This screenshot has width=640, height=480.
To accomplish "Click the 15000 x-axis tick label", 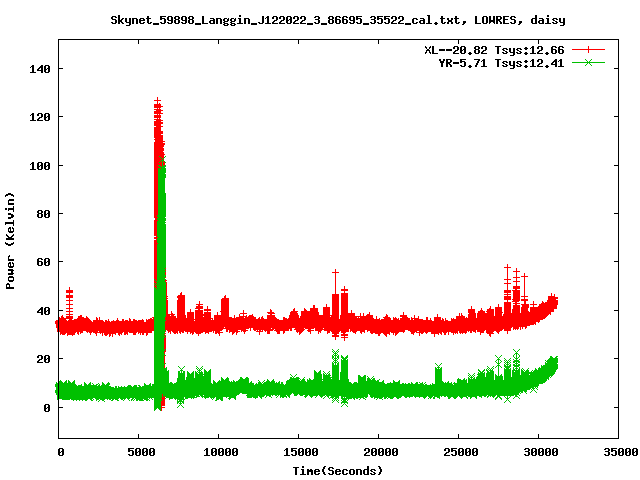I will click(301, 452).
